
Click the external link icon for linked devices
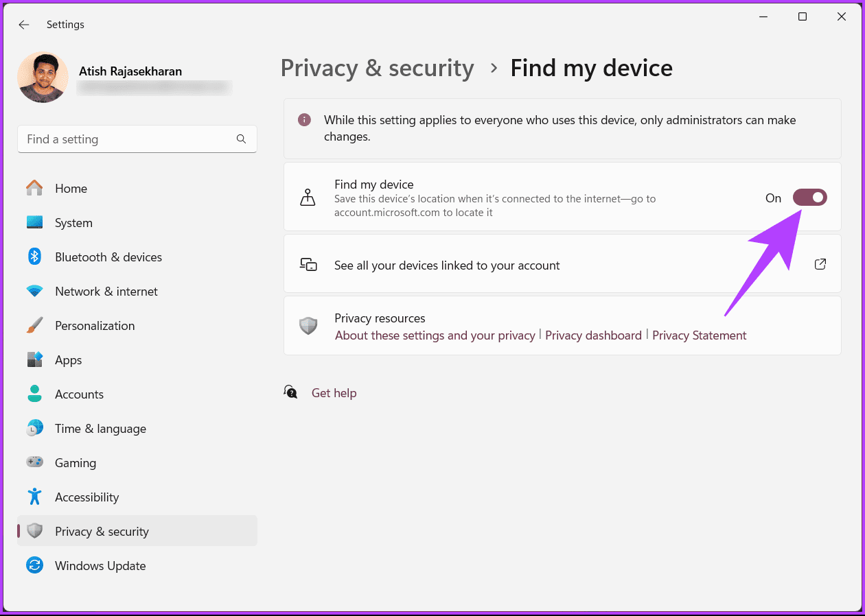pyautogui.click(x=820, y=265)
